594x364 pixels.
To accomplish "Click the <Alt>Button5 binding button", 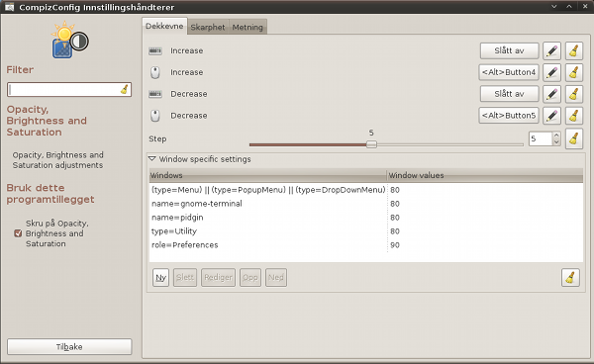I will coord(509,116).
